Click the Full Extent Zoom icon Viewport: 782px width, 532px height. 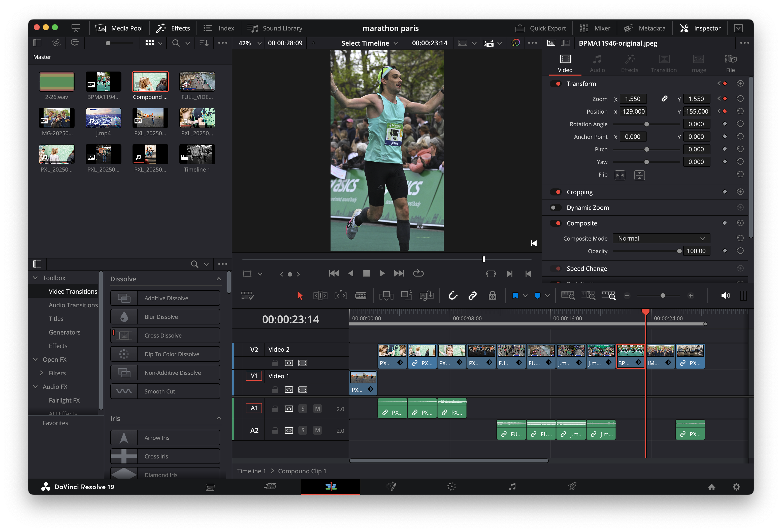pyautogui.click(x=568, y=296)
